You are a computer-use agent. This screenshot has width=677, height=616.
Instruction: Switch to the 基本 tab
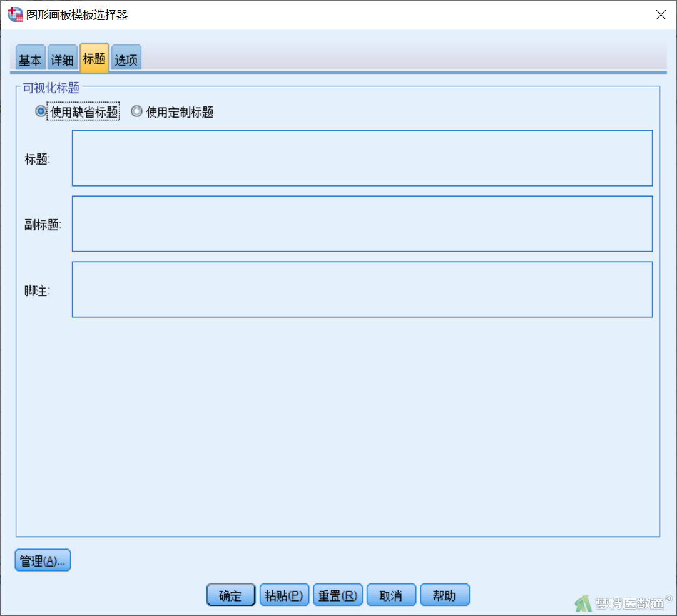point(30,58)
